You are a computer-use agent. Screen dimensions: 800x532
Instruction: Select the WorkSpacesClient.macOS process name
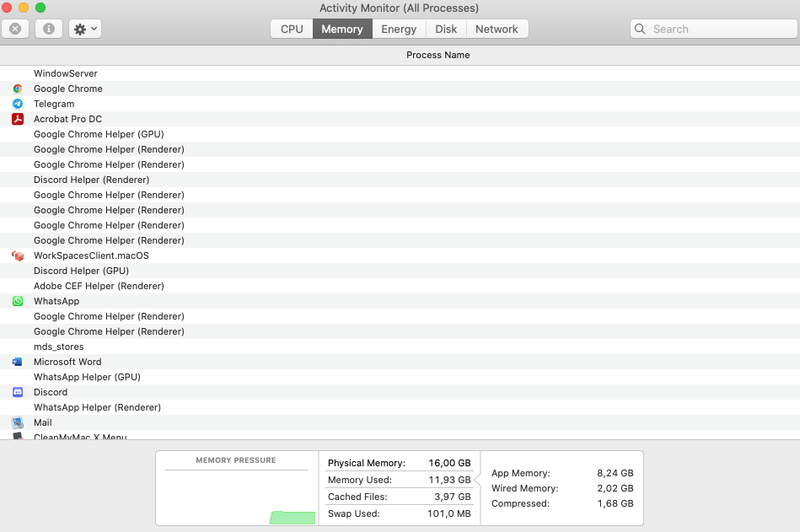coord(91,256)
